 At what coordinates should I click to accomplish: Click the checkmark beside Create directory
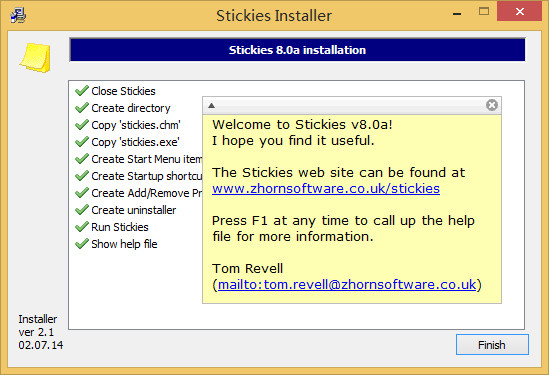click(82, 107)
